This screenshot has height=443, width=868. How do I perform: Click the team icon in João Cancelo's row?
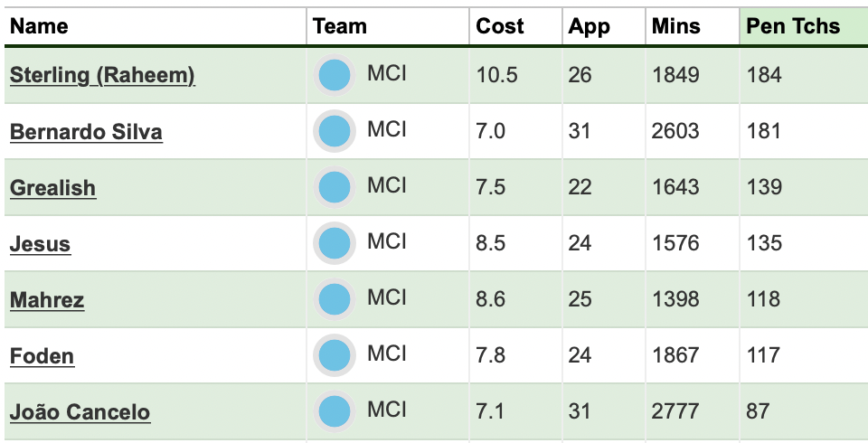pos(335,411)
